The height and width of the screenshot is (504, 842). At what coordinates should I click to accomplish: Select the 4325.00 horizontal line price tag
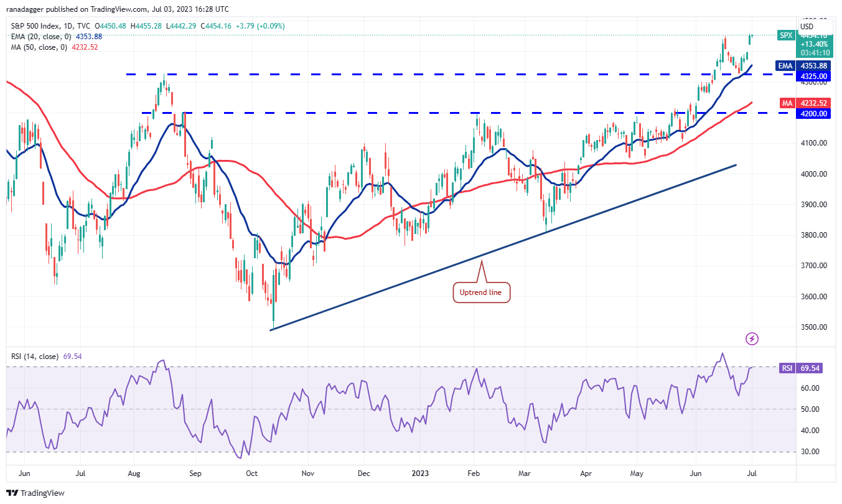(813, 76)
